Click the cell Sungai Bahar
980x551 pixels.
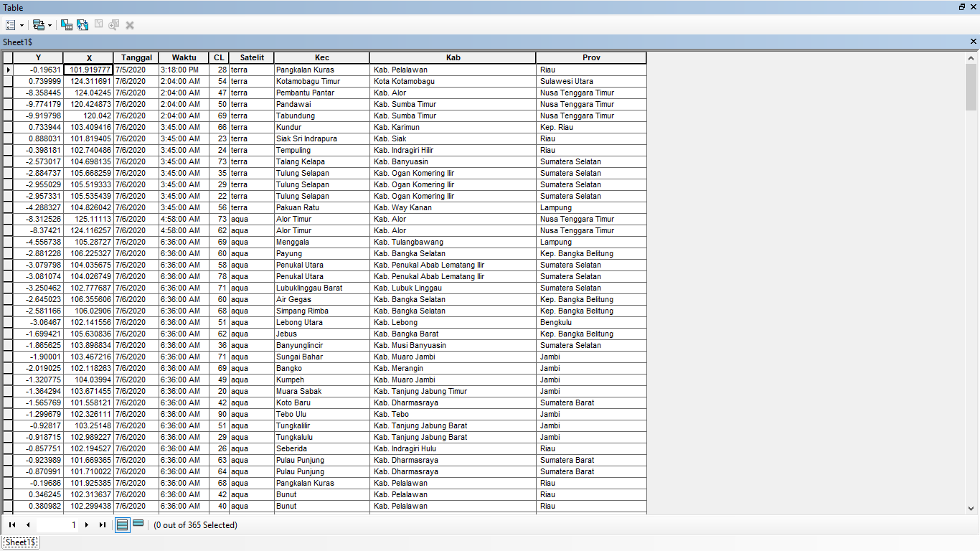click(322, 357)
